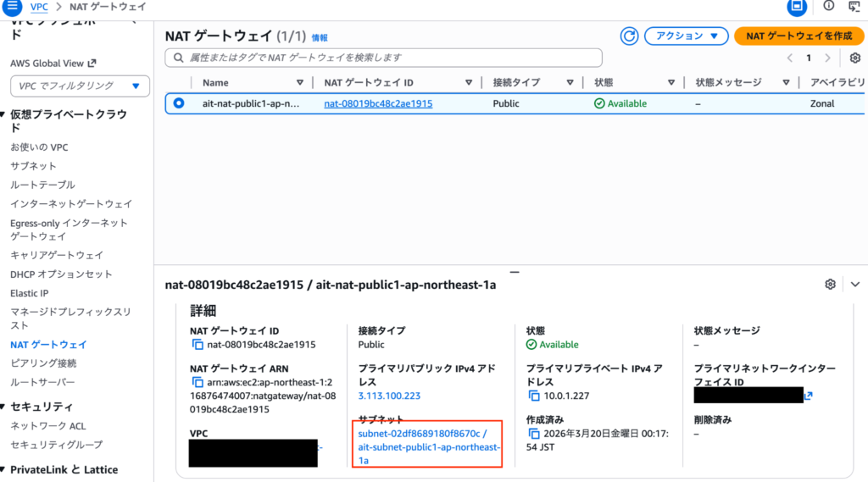The width and height of the screenshot is (868, 482).
Task: Open the nat-08019bc48c2ae1915 link in table
Action: pyautogui.click(x=378, y=103)
